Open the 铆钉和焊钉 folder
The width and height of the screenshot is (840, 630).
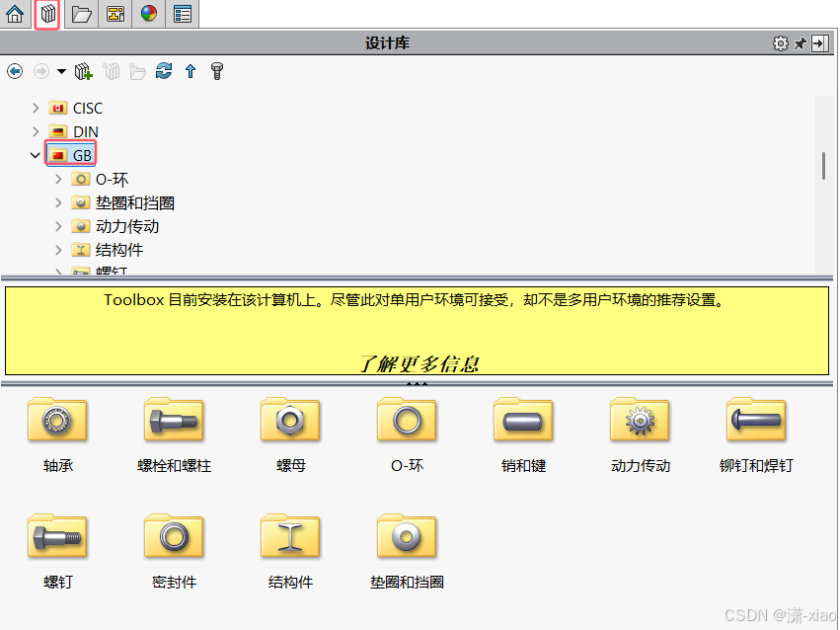pos(756,435)
